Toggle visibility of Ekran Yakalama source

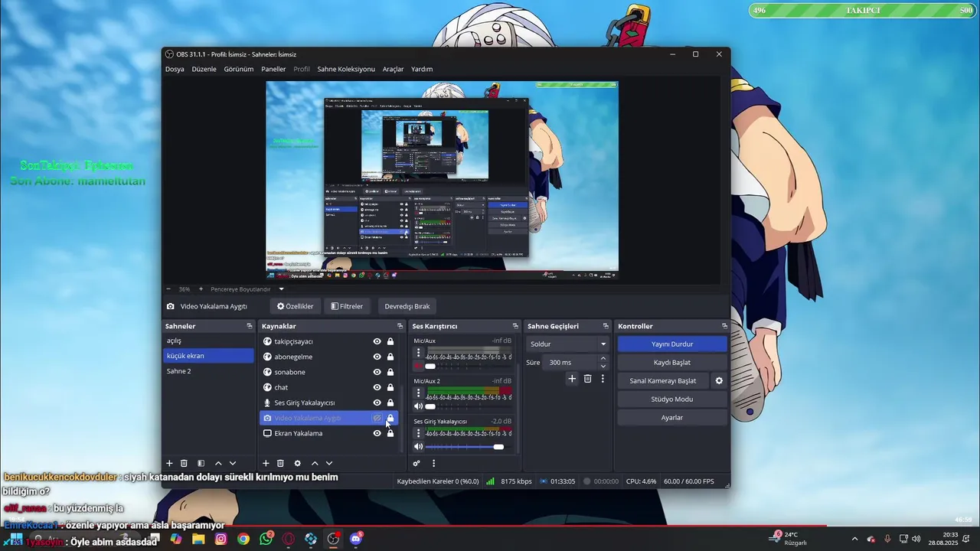(377, 433)
